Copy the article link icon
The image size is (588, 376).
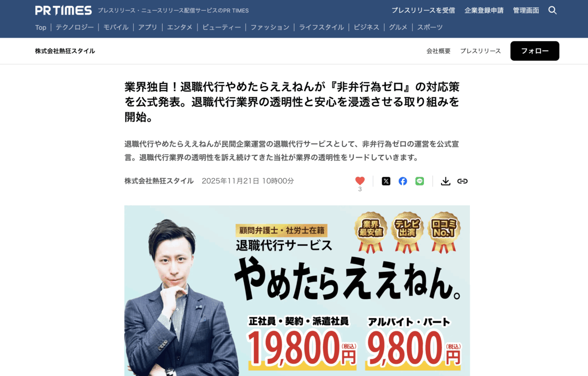tap(463, 181)
